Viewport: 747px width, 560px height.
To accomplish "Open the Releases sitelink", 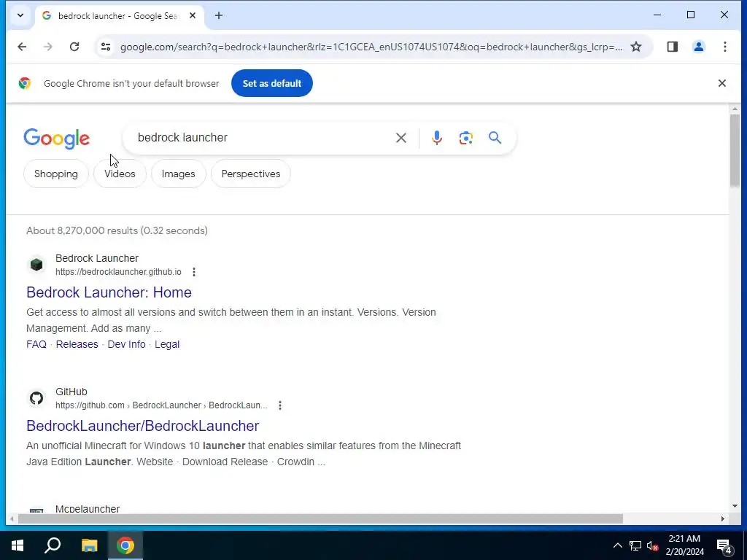I will point(77,344).
